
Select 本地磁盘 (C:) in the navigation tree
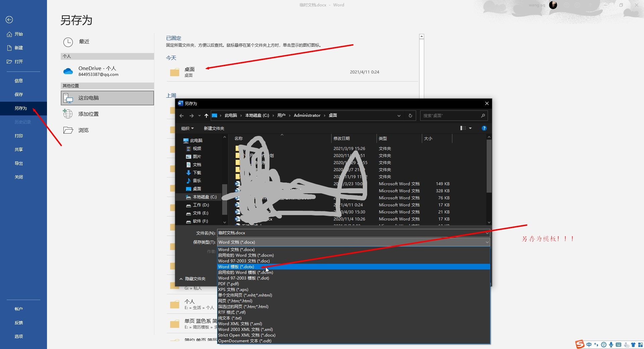point(201,197)
